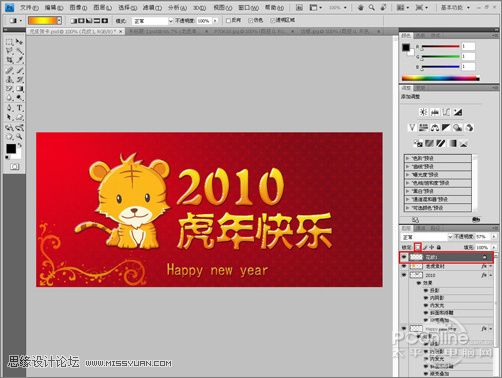The image size is (502, 378).
Task: Click the color spectrum ramp in Color panel
Action: click(x=440, y=79)
